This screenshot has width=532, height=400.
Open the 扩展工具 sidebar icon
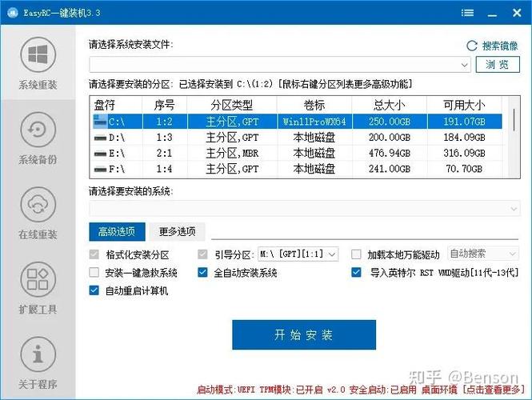(38, 279)
